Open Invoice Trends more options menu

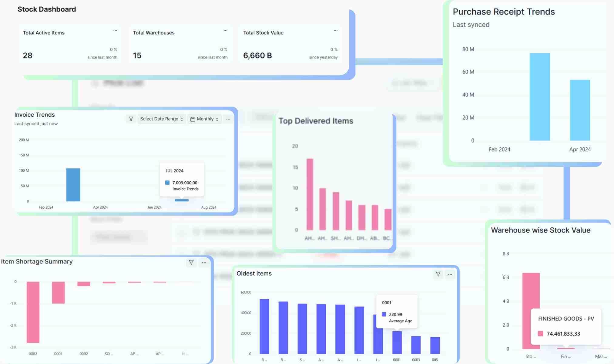click(x=228, y=119)
